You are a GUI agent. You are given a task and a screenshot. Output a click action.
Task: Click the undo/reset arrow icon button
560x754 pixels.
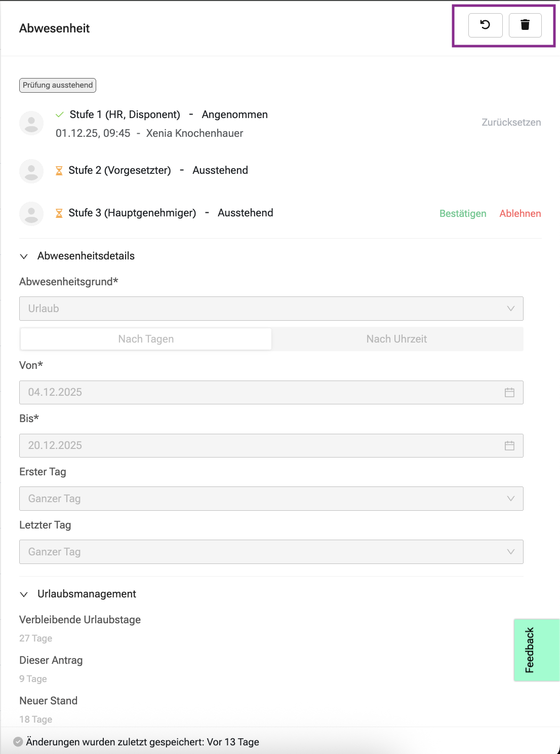485,25
